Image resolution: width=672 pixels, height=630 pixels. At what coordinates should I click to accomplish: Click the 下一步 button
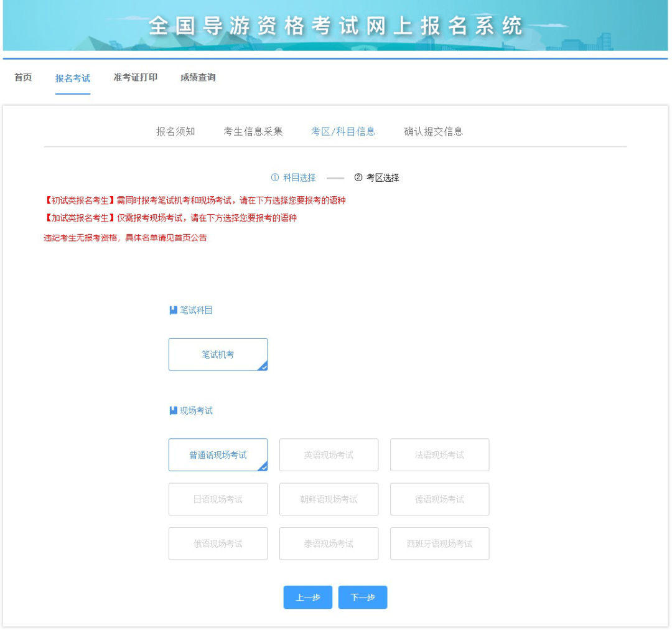(363, 597)
